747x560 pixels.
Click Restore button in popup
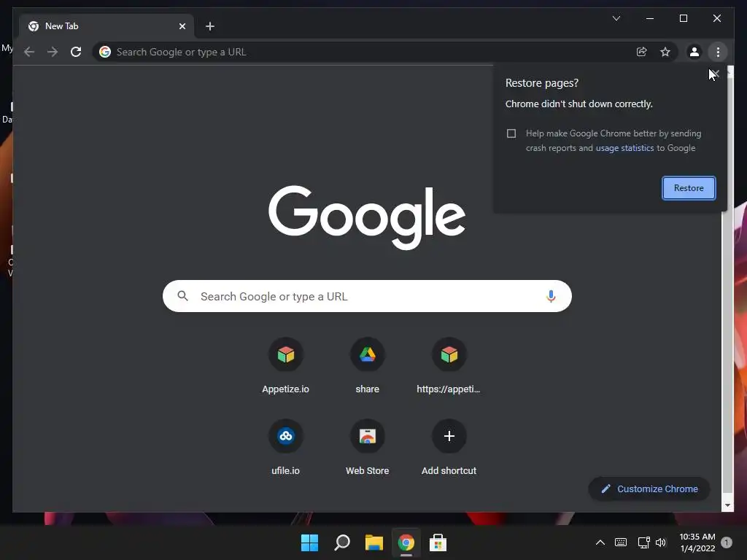point(689,188)
